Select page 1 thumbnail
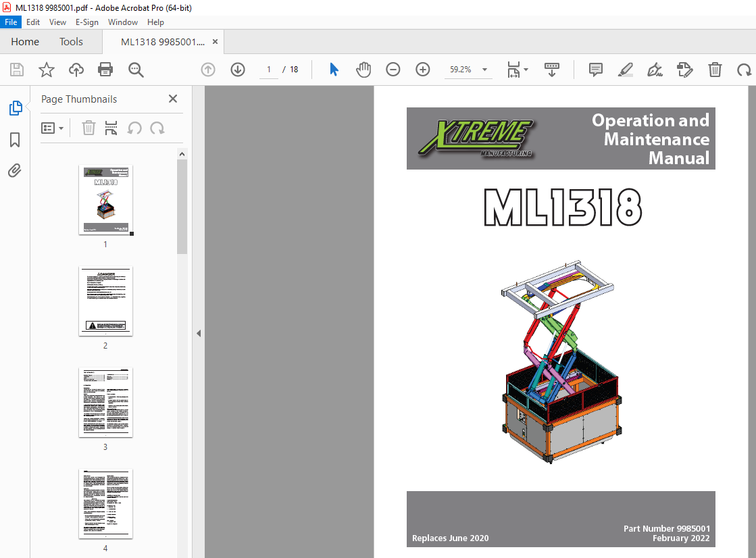The image size is (756, 558). [105, 200]
